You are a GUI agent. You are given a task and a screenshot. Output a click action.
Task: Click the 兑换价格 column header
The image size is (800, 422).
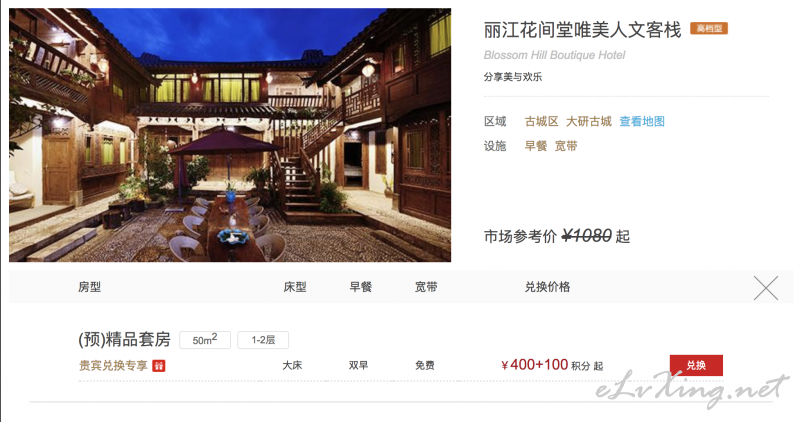click(547, 287)
